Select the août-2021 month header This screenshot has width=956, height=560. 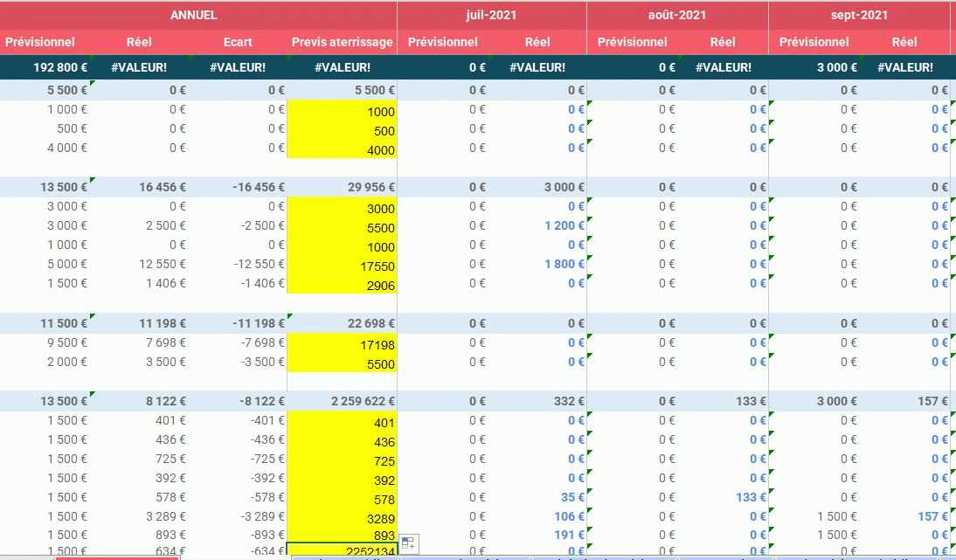(677, 15)
